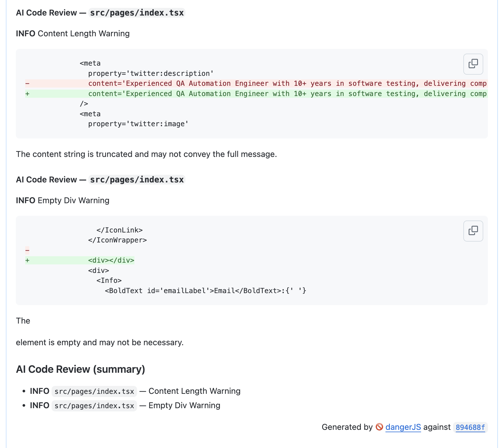
Task: Select the removed red content= diff line
Action: click(256, 83)
